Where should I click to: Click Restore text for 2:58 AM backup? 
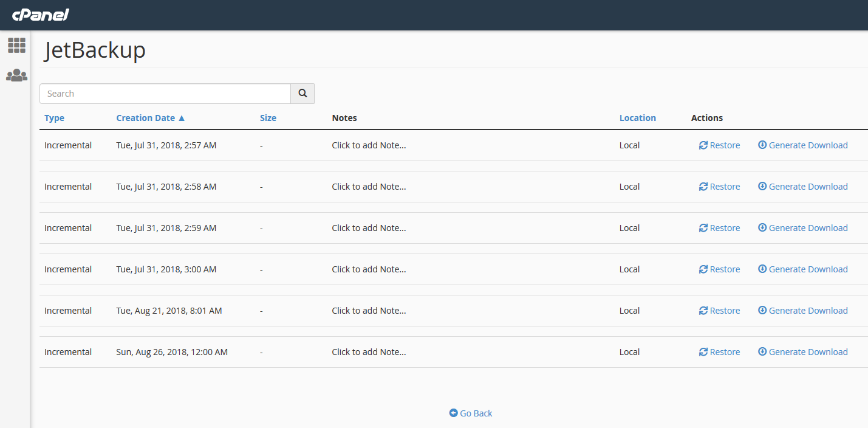[725, 187]
